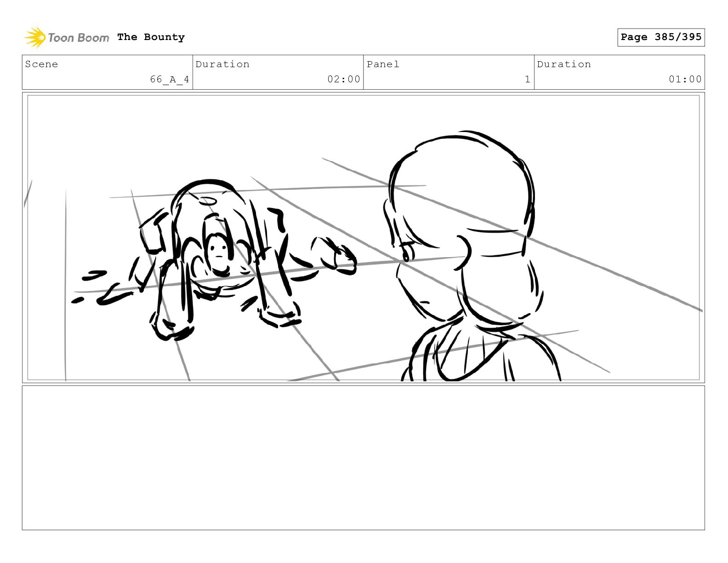Click the storyboard panel sketch thumbnail
Image resolution: width=728 pixels, height=563 pixels.
[364, 237]
